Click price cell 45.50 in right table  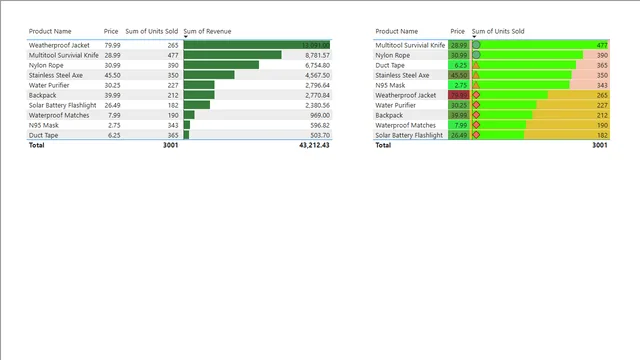pos(459,75)
